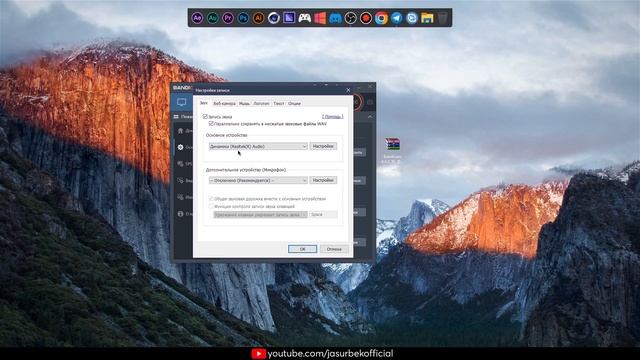640x360 pixels.
Task: Open the Home icon in Bandicam sidebar
Action: 180,131
